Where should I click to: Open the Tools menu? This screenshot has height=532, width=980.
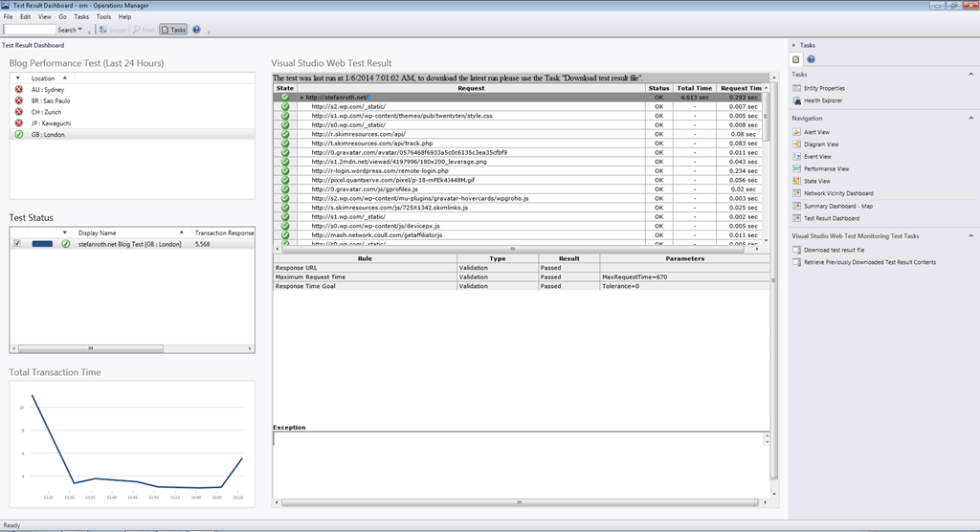(x=103, y=17)
